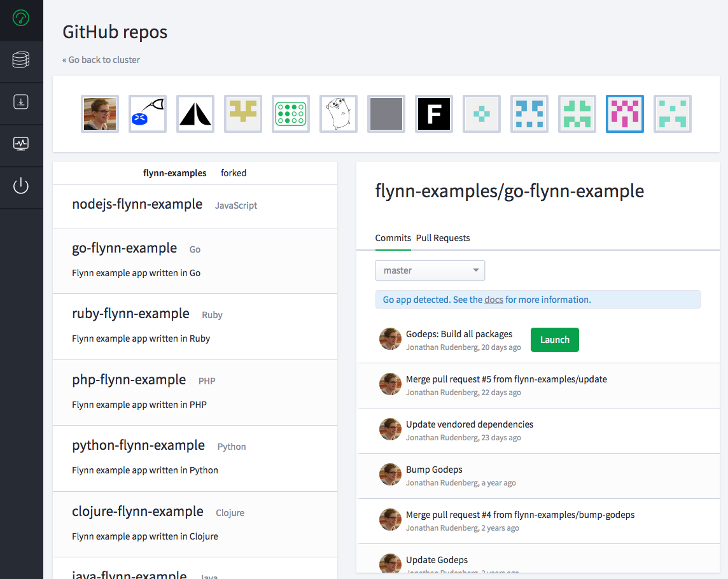Open the master branch dropdown
This screenshot has width=728, height=579.
(x=430, y=270)
